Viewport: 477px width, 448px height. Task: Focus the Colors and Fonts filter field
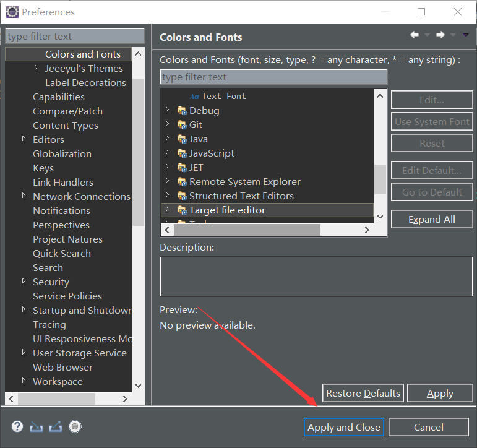click(x=273, y=77)
